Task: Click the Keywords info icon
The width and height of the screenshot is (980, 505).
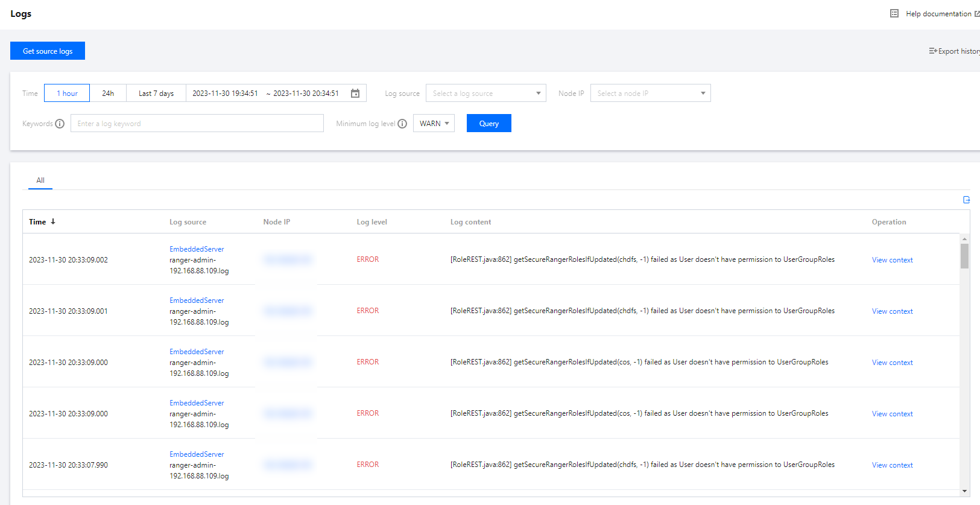Action: tap(60, 124)
